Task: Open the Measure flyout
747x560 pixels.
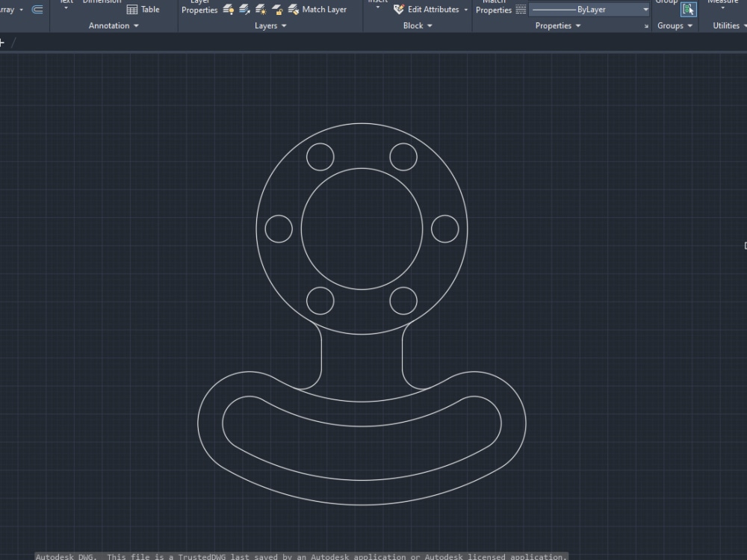Action: point(722,6)
